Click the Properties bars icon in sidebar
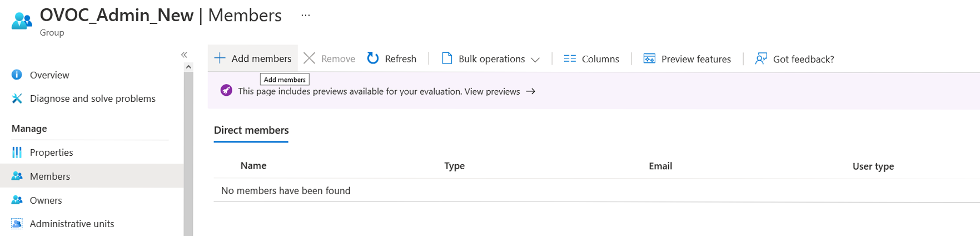The image size is (980, 236). coord(17,153)
